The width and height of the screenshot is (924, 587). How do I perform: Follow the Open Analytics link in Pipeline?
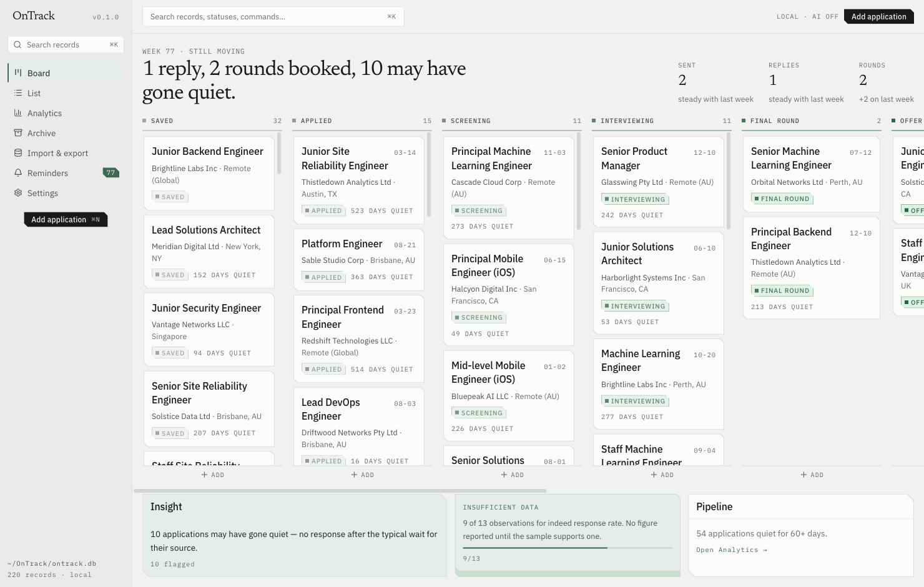pos(732,550)
